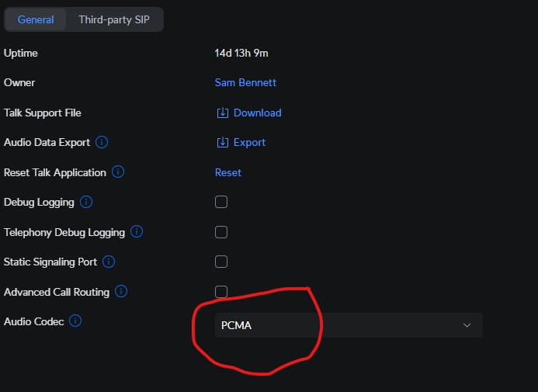The height and width of the screenshot is (392, 538).
Task: Click info icon next to Static Signaling Port
Action: tap(109, 262)
